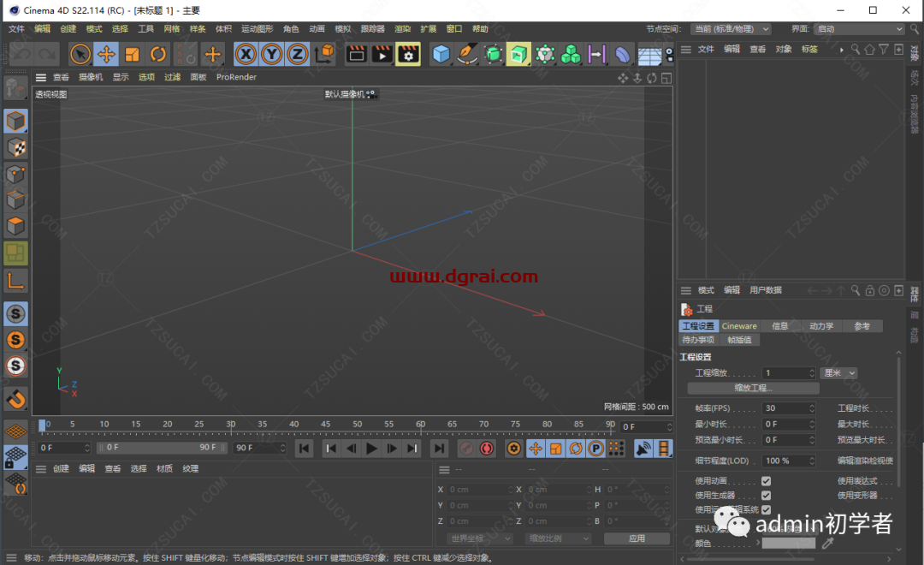Adjust the Level of Detail stepper
This screenshot has width=924, height=565.
point(812,461)
